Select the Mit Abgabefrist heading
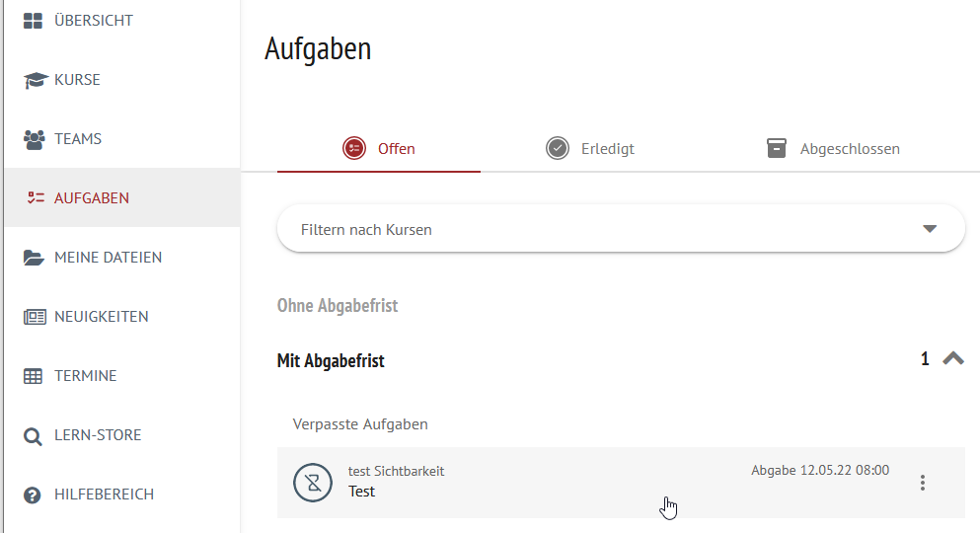 331,360
